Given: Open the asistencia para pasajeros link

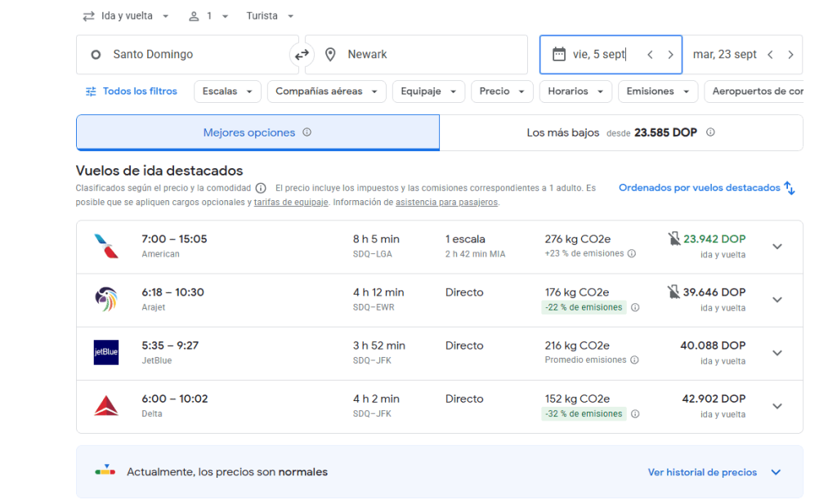Looking at the screenshot, I should pos(446,203).
